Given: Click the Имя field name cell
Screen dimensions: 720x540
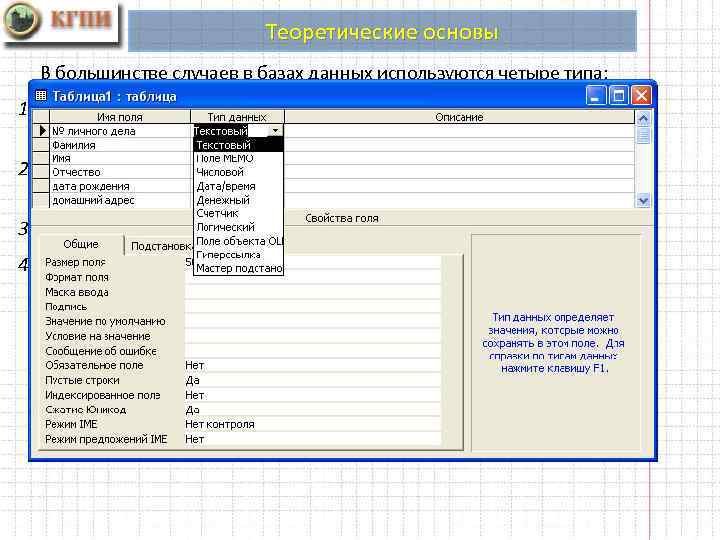Looking at the screenshot, I should point(120,158).
